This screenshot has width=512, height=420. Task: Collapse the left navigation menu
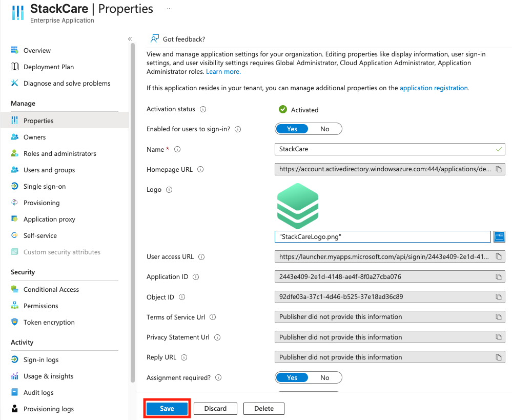(x=130, y=39)
